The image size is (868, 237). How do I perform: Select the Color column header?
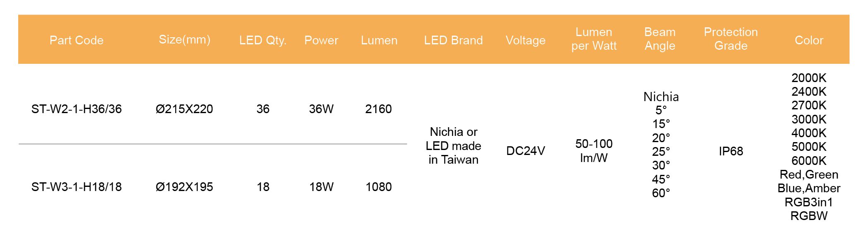pos(809,40)
